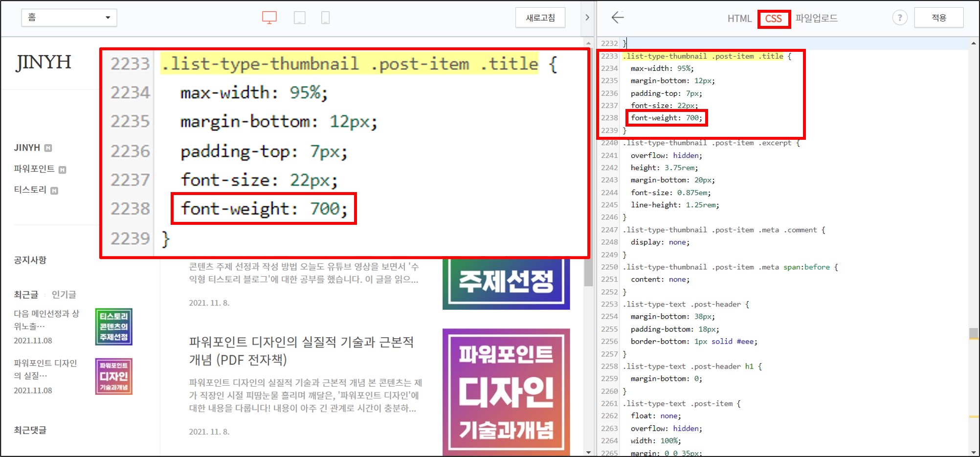
Task: Click the overflow: hidden line 2241
Action: click(x=666, y=155)
